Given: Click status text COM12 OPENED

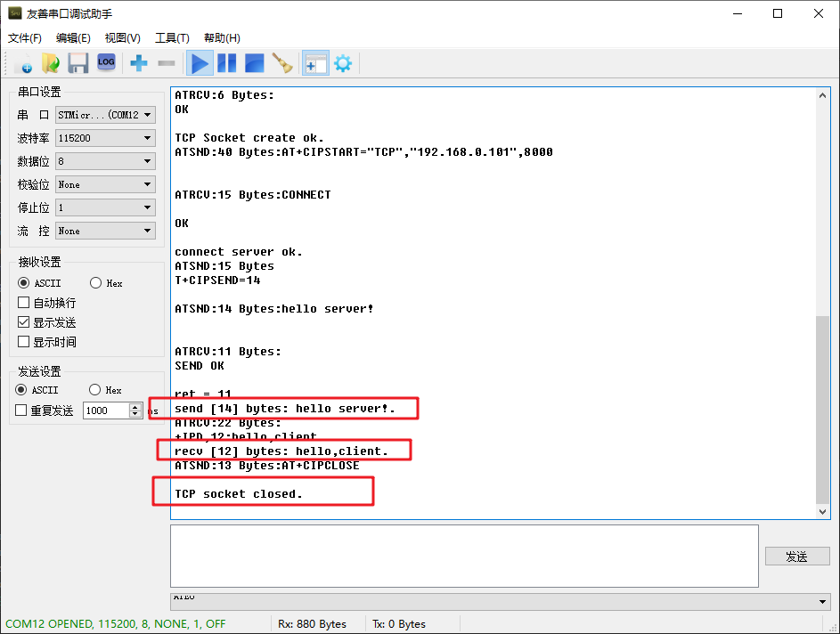Looking at the screenshot, I should coord(115,624).
